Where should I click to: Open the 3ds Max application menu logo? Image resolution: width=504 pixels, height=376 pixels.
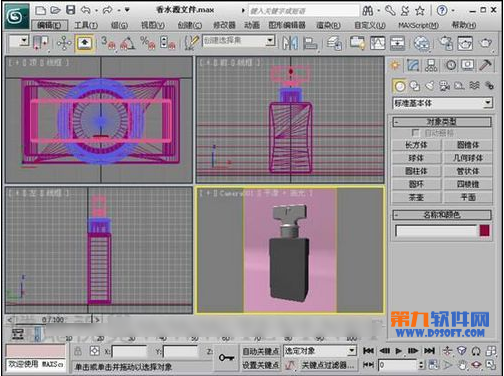tap(17, 16)
